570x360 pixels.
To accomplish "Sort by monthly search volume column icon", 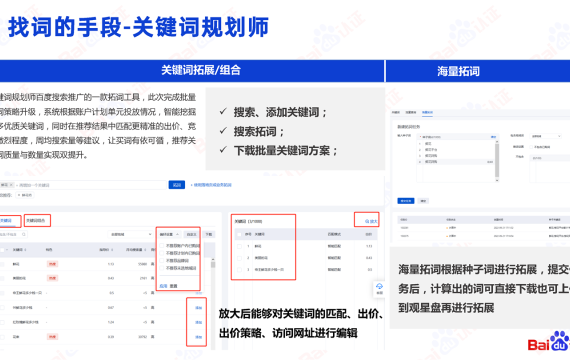I will click(x=145, y=250).
